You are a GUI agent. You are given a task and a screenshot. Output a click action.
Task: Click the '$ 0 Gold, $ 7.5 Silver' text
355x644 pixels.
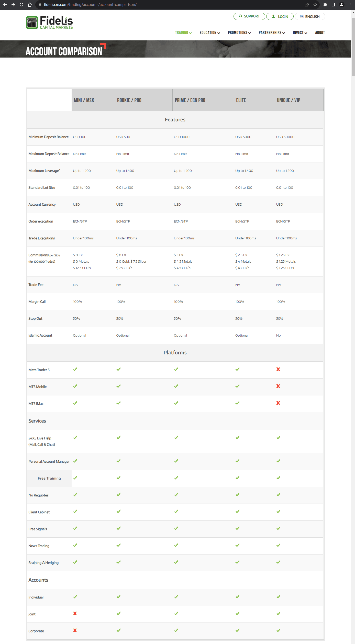click(x=131, y=262)
